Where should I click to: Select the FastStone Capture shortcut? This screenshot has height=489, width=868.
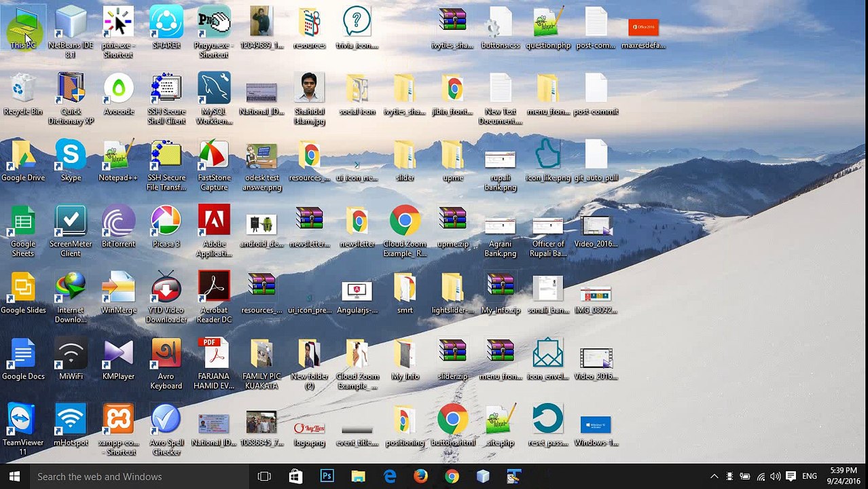tap(214, 165)
